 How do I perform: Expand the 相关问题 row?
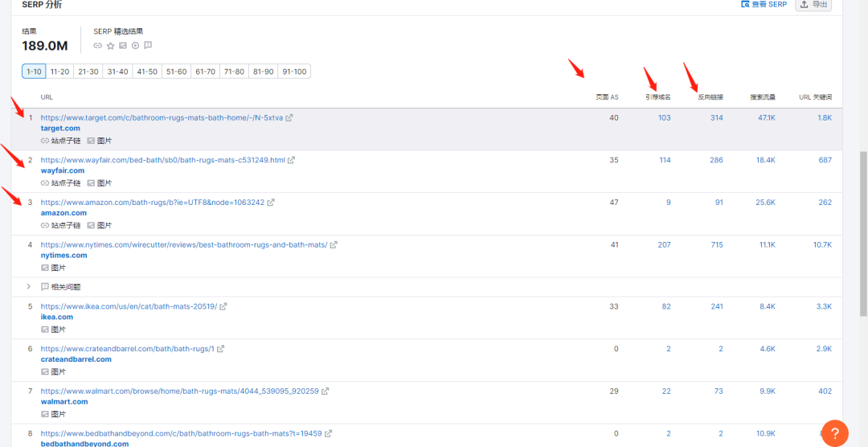coord(29,287)
